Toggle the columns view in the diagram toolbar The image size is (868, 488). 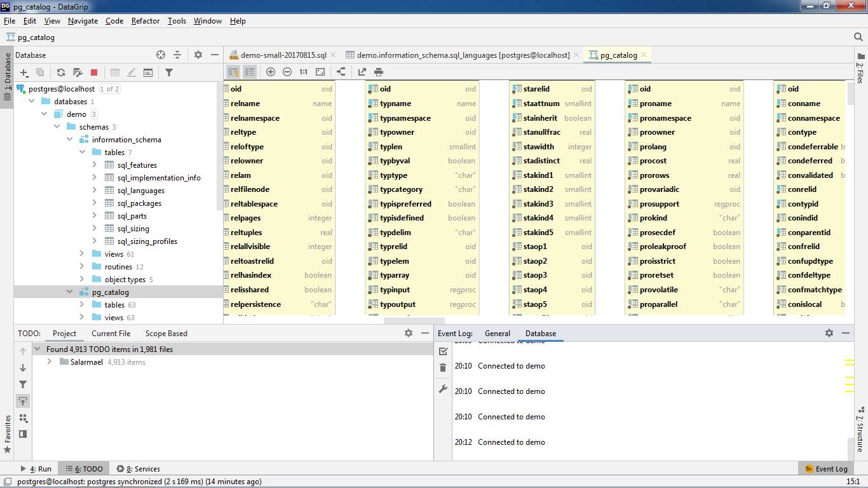click(x=250, y=72)
